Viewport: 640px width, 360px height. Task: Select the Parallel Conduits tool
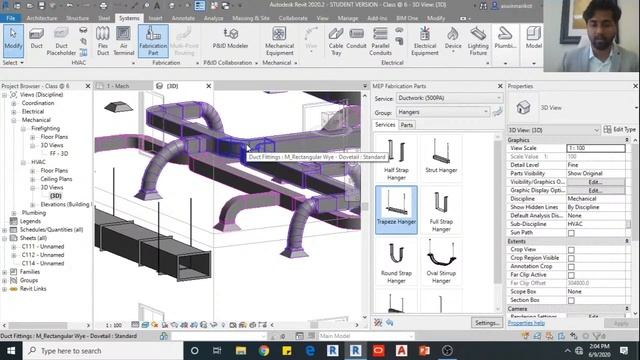pyautogui.click(x=380, y=41)
